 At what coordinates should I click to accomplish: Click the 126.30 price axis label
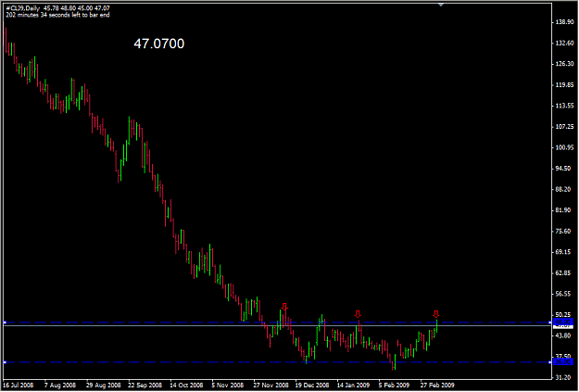(564, 64)
